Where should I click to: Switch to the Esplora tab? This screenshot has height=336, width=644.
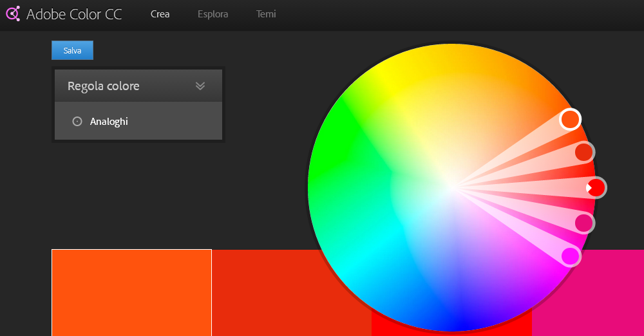point(213,14)
